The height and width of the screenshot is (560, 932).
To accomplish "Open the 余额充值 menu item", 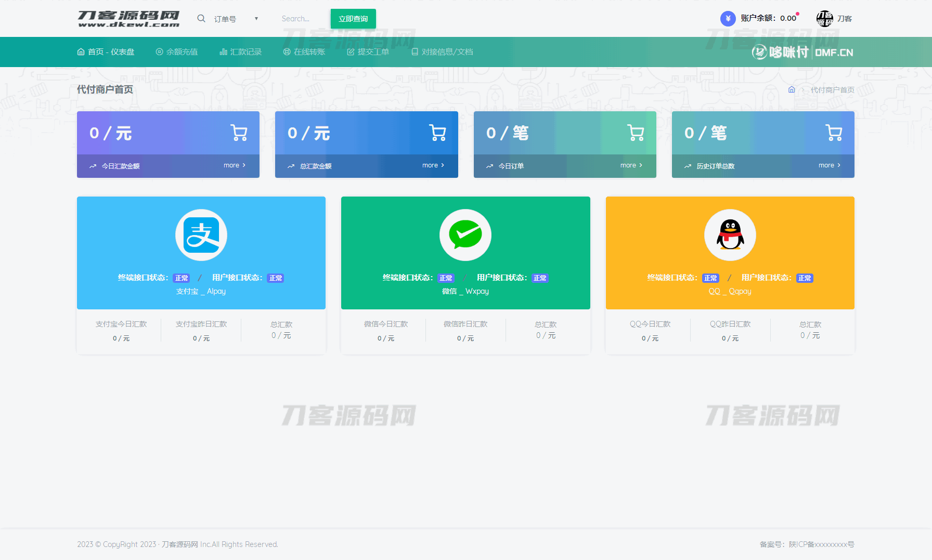I will pyautogui.click(x=177, y=52).
